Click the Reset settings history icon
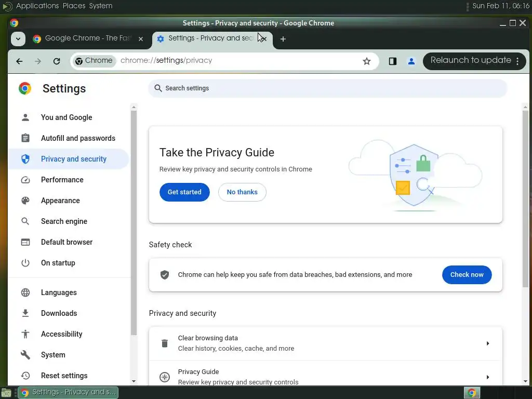 [25, 376]
